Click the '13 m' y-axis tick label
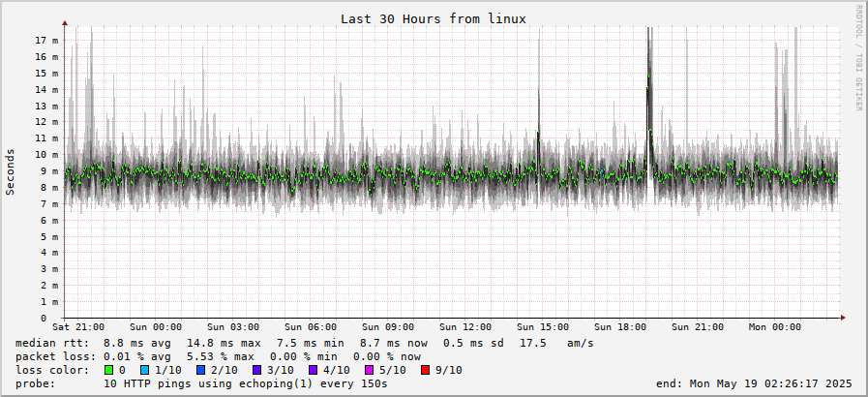The image size is (868, 397). coord(47,106)
